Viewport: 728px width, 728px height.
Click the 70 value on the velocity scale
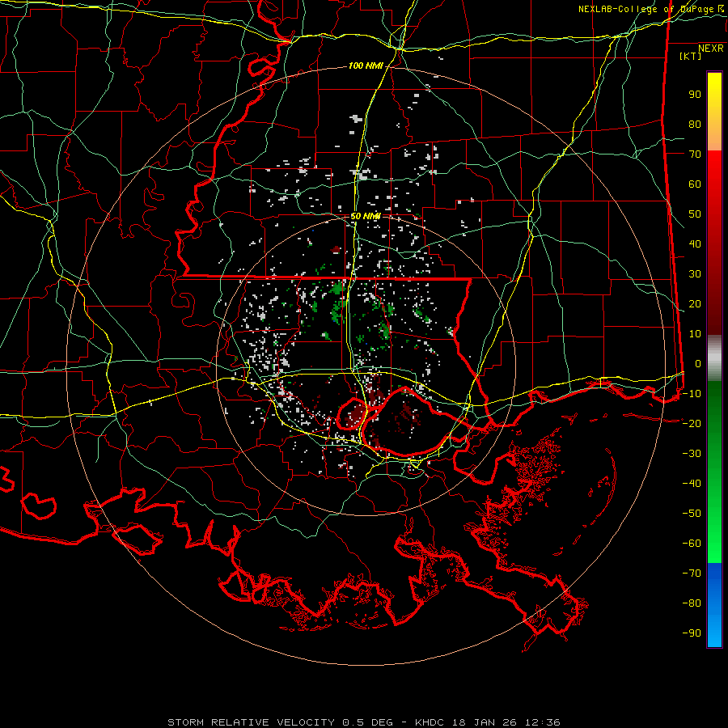click(x=695, y=154)
